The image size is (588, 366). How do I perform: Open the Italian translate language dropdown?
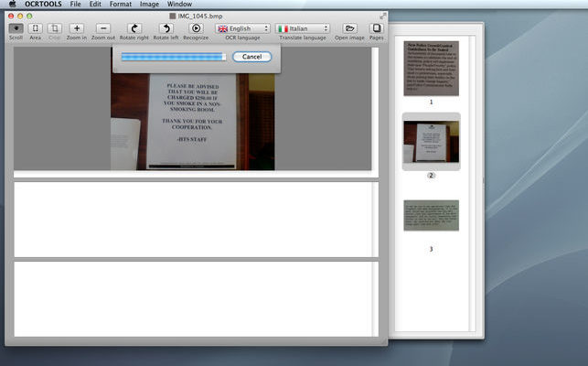(x=303, y=29)
